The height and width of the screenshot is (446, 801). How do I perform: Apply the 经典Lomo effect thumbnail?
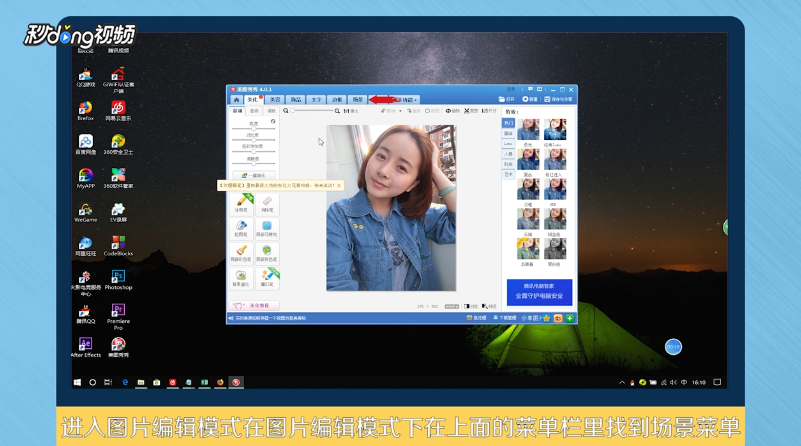click(x=555, y=132)
